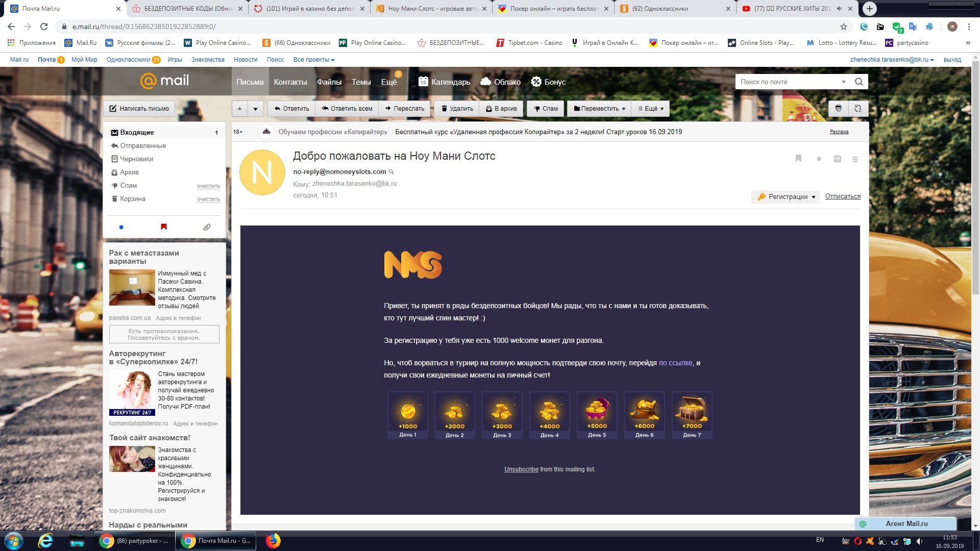The image size is (980, 551).
Task: Toggle unread status dot in email header
Action: (819, 159)
